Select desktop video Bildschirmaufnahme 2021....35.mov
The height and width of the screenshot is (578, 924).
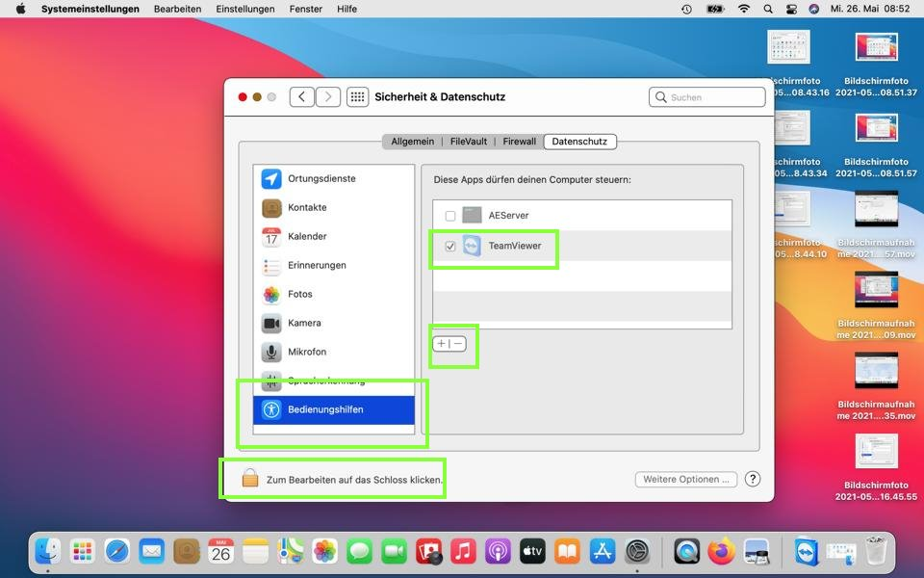click(876, 387)
